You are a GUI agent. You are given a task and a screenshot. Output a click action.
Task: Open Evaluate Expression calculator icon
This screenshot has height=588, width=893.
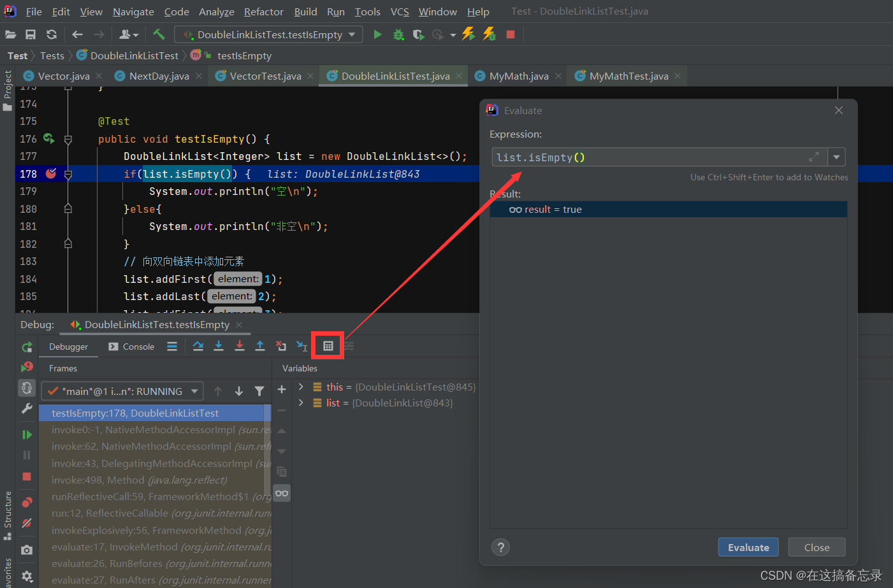point(328,346)
